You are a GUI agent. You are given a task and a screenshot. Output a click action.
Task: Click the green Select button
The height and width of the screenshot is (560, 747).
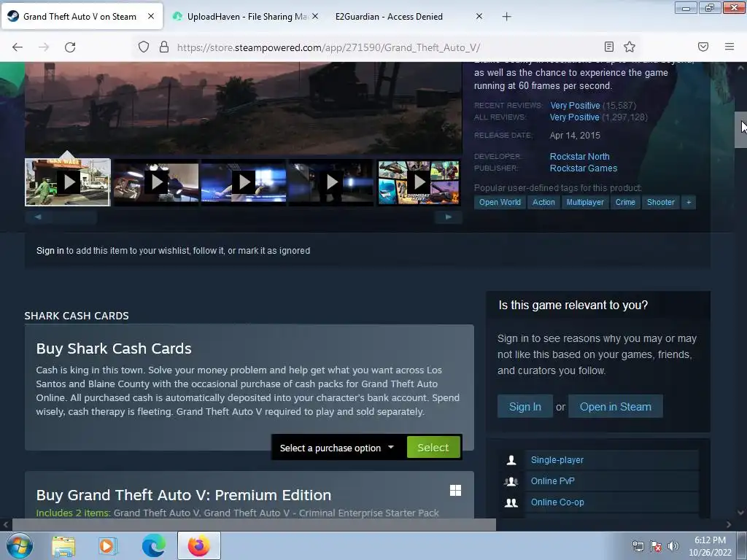point(433,448)
